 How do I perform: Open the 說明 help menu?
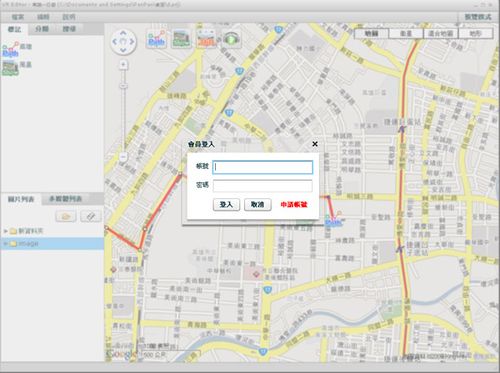pos(69,17)
